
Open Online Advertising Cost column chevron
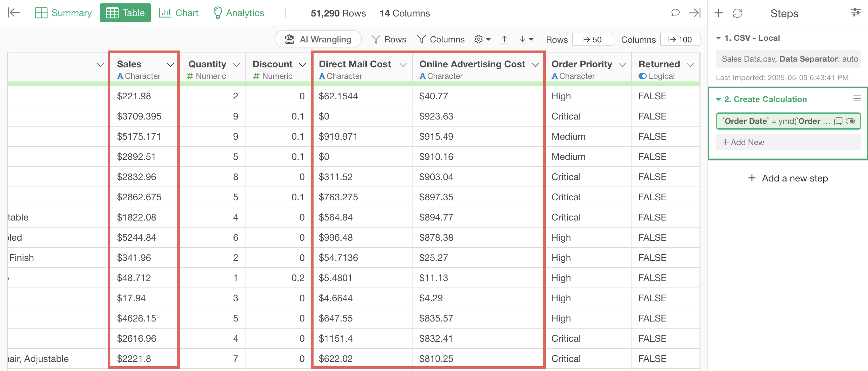tap(535, 65)
